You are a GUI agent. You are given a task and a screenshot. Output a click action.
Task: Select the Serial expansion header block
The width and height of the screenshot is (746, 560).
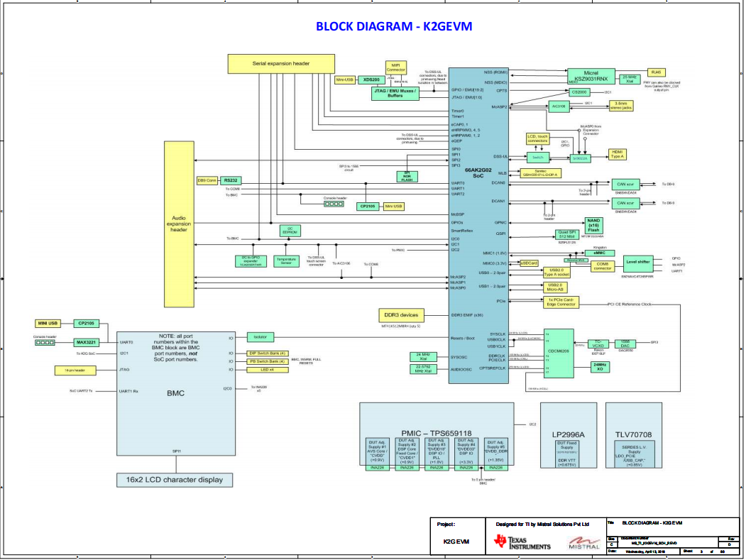tap(281, 64)
